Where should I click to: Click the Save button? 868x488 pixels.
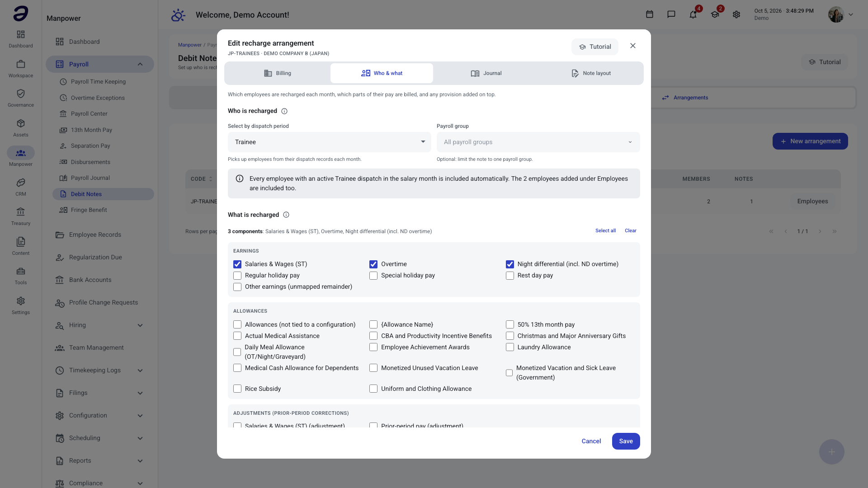tap(626, 441)
